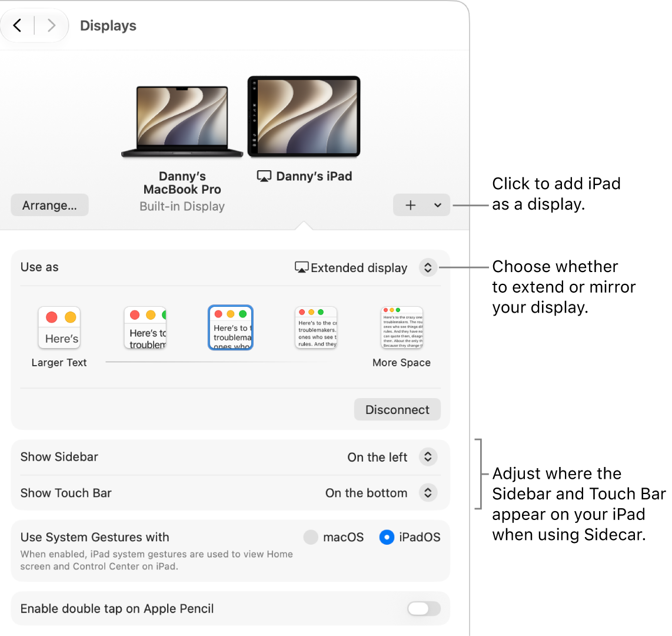Open Show Touch Bar position popup
Image resolution: width=672 pixels, height=636 pixels.
[x=428, y=493]
